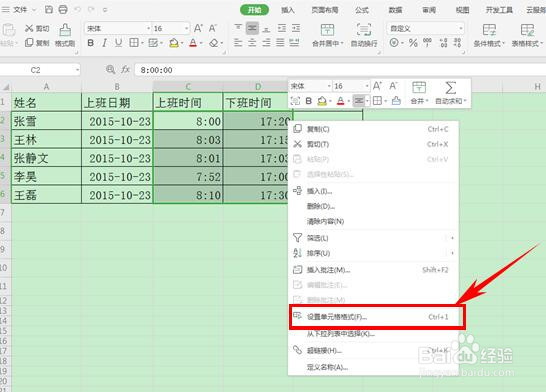
Task: Click the decrease decimal places icon
Action: (x=458, y=43)
